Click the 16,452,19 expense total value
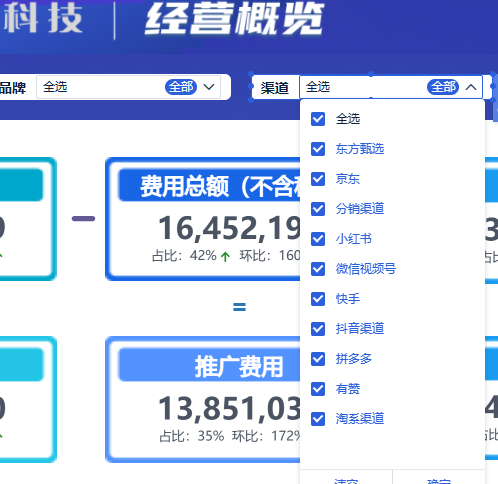 (229, 228)
